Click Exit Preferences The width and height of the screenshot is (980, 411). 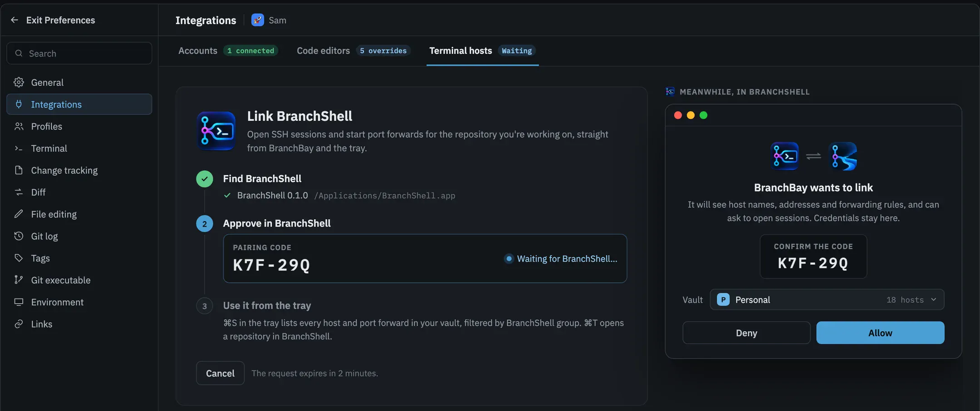[x=60, y=20]
